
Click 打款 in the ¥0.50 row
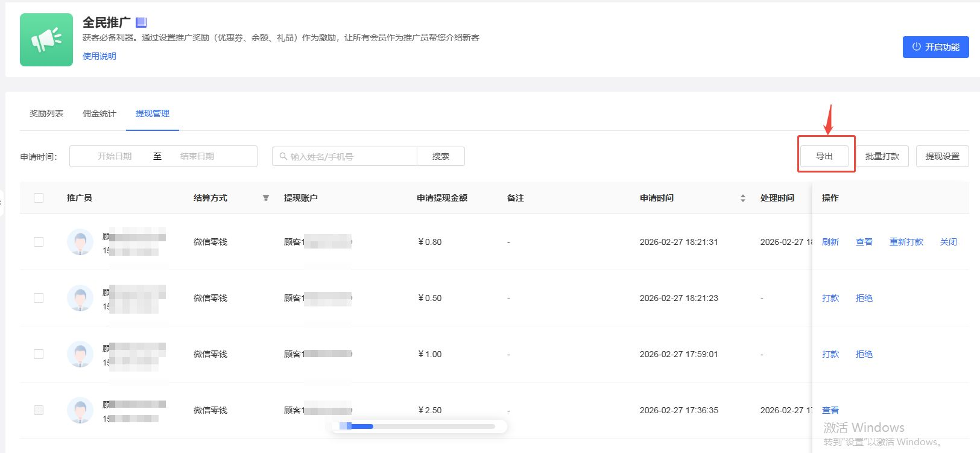pos(830,298)
